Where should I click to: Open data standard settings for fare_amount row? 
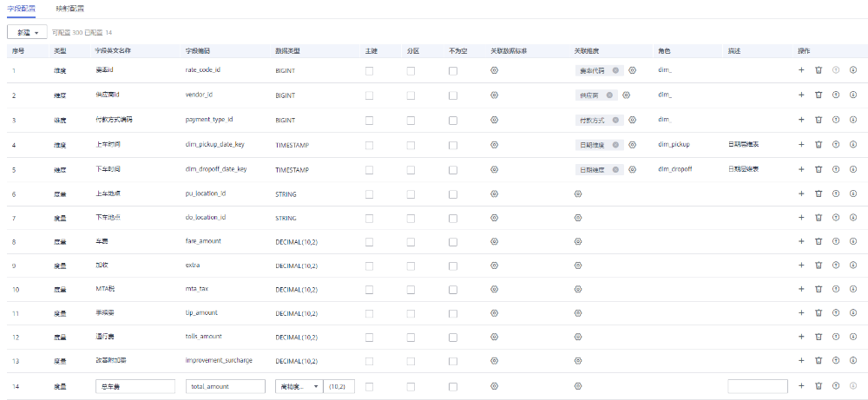pos(494,240)
